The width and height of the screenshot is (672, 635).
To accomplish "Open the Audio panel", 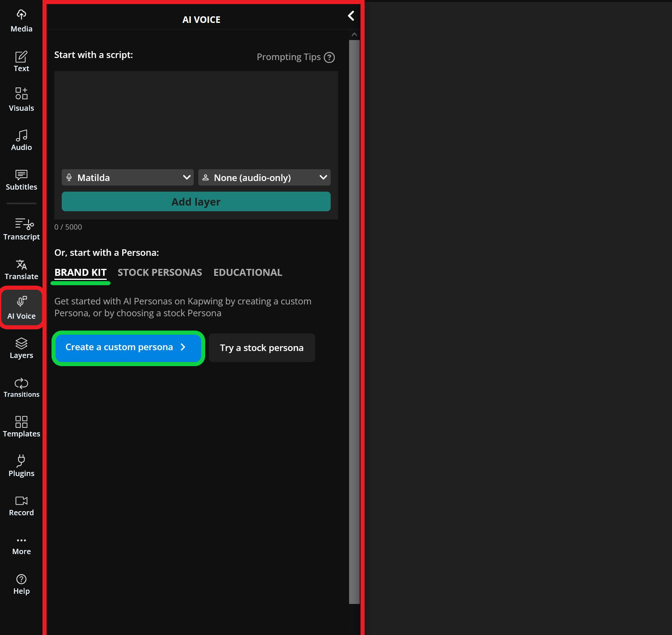I will (x=21, y=140).
